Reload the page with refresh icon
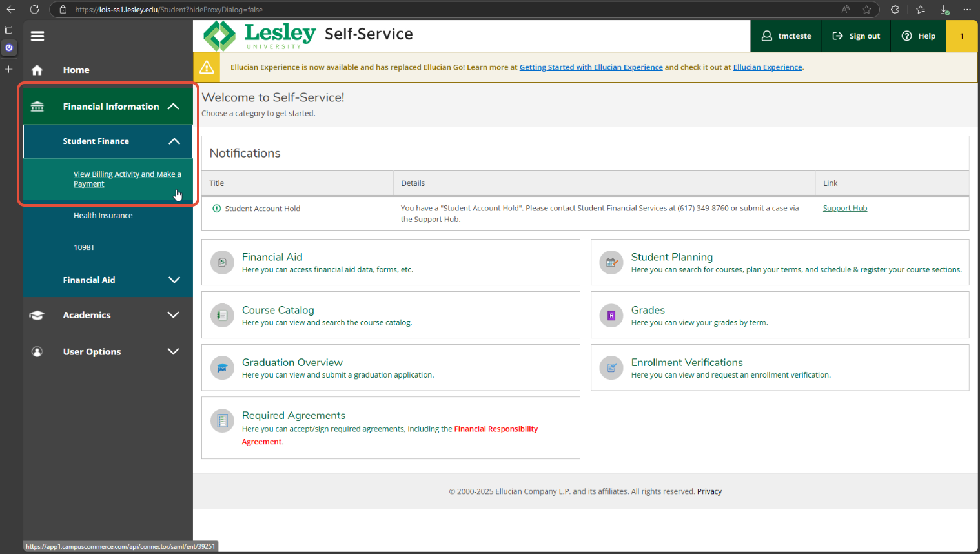This screenshot has height=554, width=980. coord(34,10)
